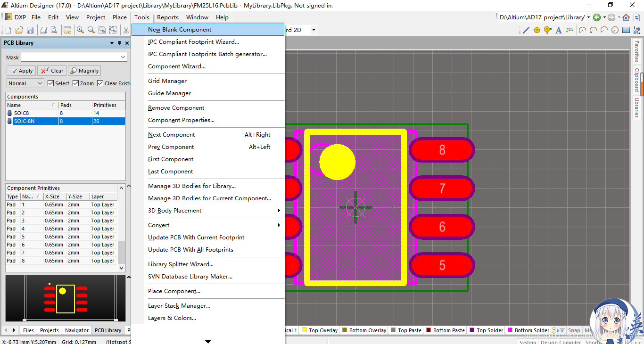The width and height of the screenshot is (644, 344).
Task: Click the green Back navigation arrow
Action: click(597, 17)
